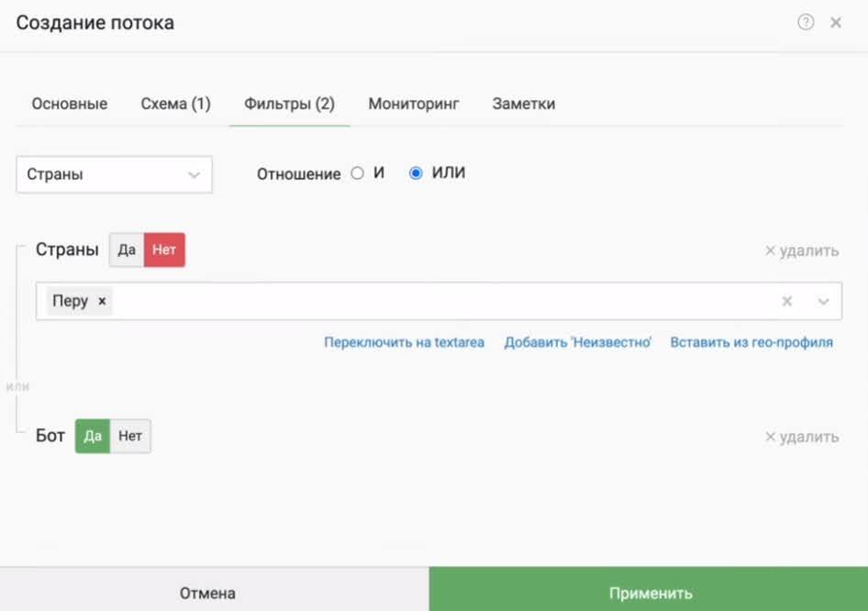Switch to the Мониторинг tab
This screenshot has width=868, height=611.
click(x=413, y=104)
